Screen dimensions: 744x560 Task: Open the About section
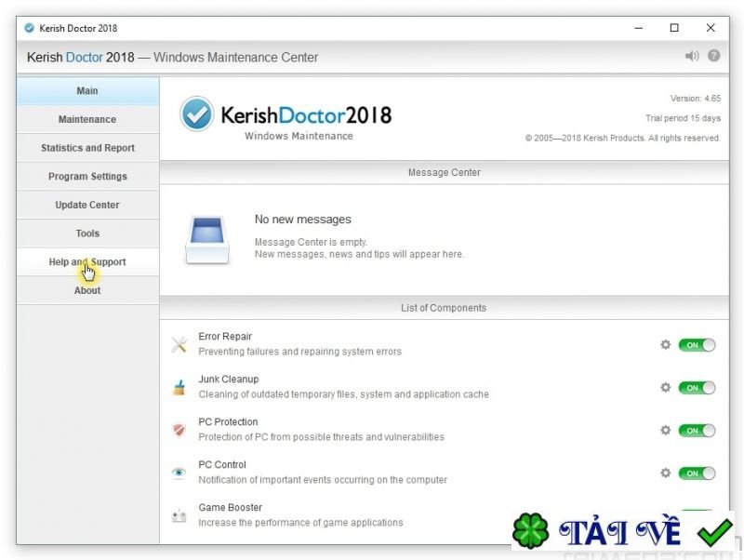(x=87, y=290)
